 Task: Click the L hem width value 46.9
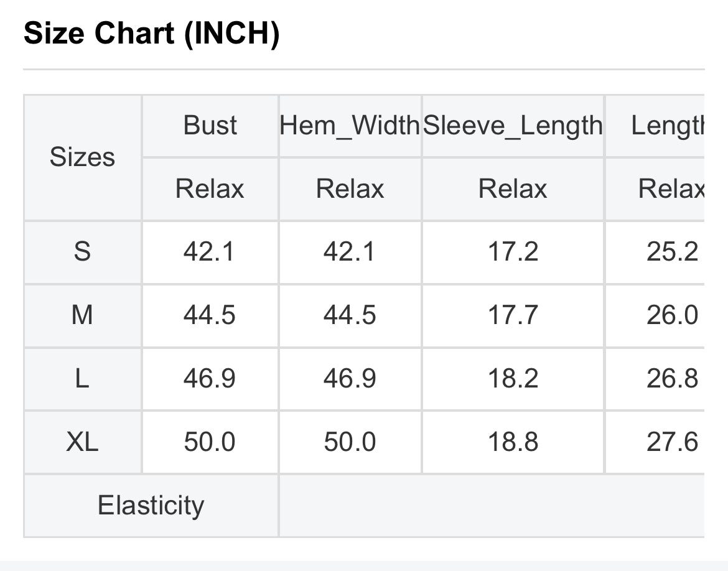coord(350,378)
